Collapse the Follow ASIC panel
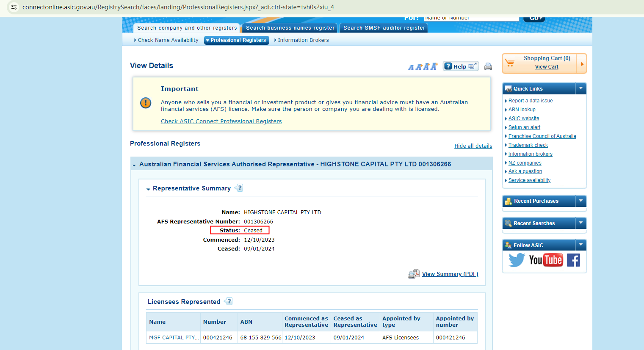The height and width of the screenshot is (350, 644). (x=581, y=245)
